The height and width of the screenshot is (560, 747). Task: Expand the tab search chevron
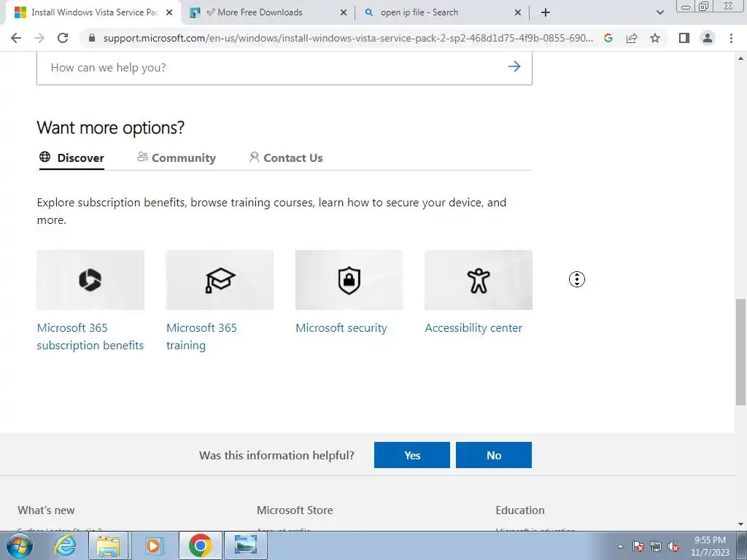[x=659, y=12]
